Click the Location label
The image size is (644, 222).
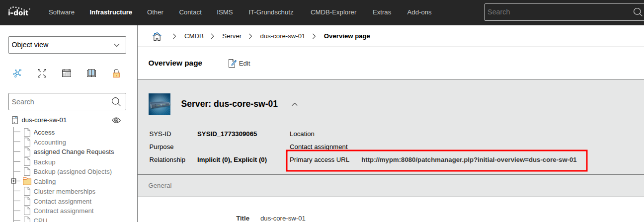coord(302,134)
